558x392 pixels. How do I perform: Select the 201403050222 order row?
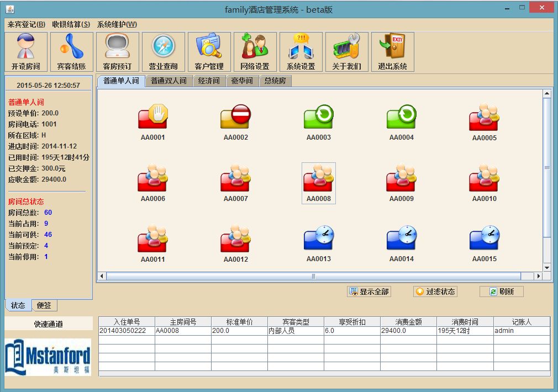(x=127, y=331)
